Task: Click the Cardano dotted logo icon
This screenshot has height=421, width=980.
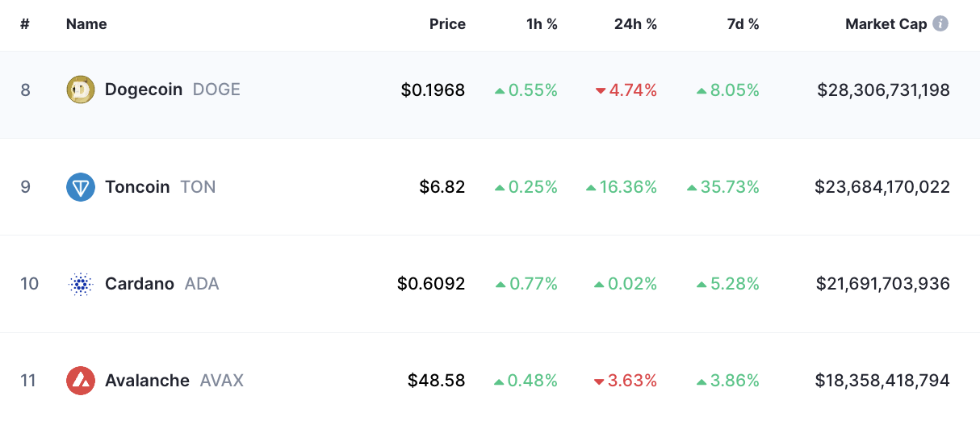Action: (x=81, y=284)
